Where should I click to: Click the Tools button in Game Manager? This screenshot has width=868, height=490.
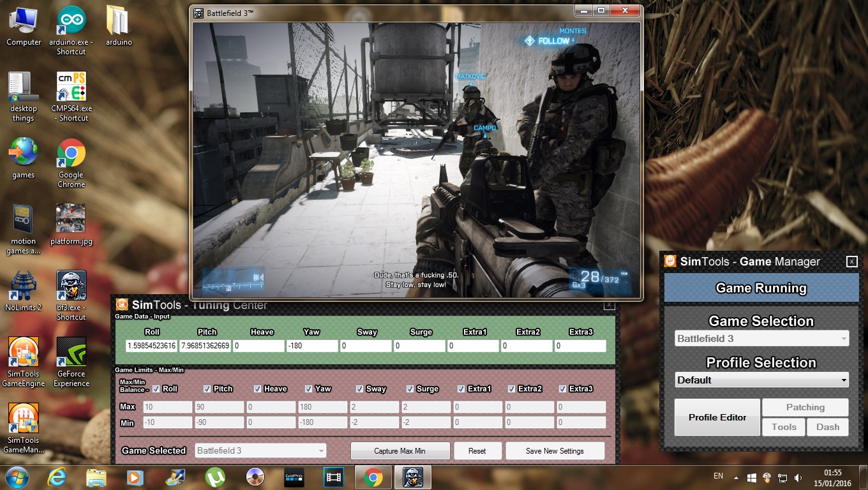click(x=784, y=427)
